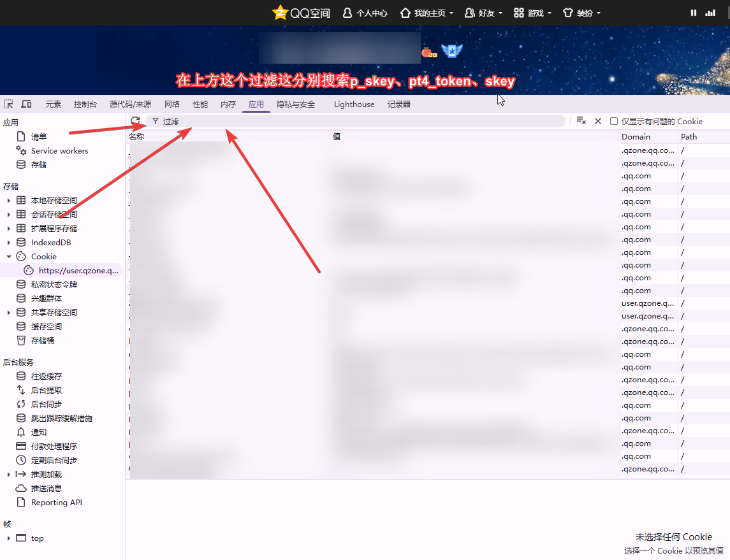The width and height of the screenshot is (730, 560).
Task: Expand the IndexedDB tree node
Action: (9, 243)
